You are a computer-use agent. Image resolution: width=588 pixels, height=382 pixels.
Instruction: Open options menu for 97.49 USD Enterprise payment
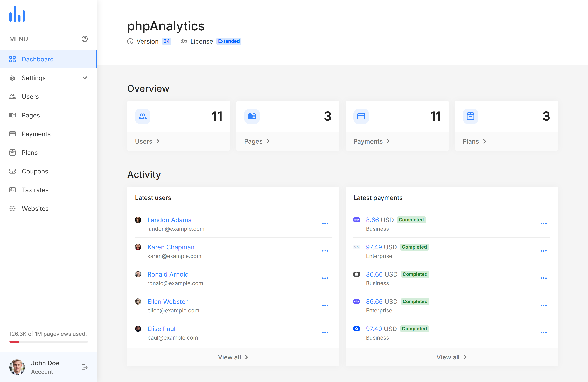click(x=543, y=251)
